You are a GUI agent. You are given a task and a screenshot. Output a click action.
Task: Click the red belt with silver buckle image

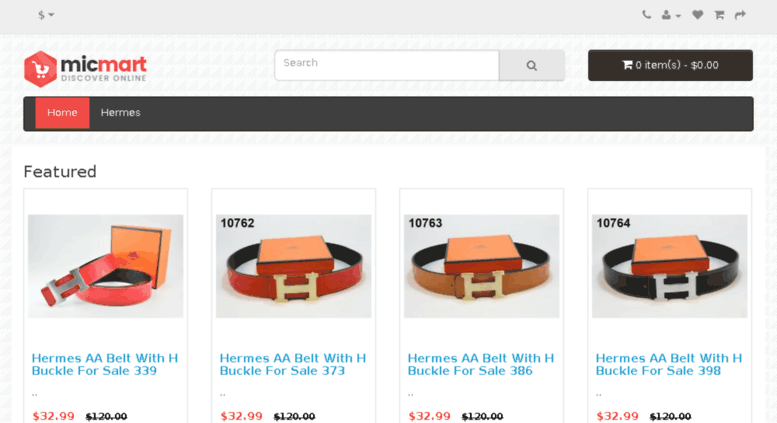[106, 266]
